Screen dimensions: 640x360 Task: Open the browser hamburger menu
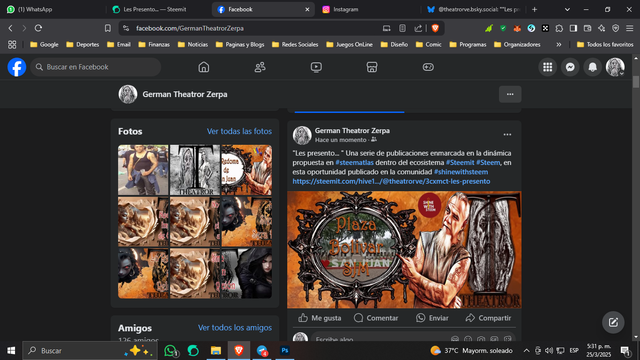[630, 28]
